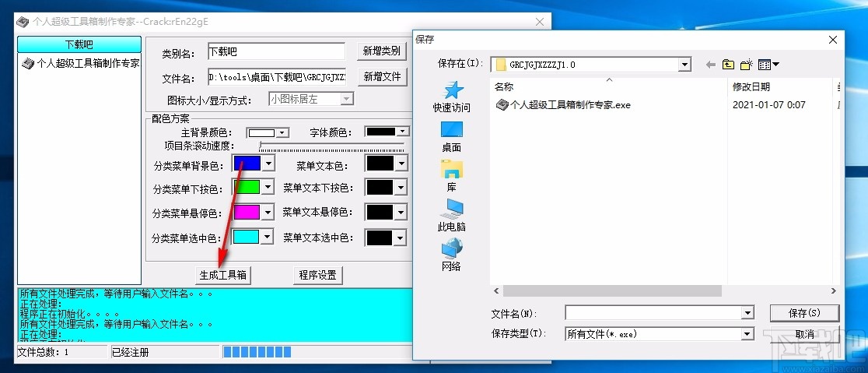This screenshot has width=868, height=373.
Task: Open 分类菜单选中色 dropdown arrow
Action: point(268,238)
